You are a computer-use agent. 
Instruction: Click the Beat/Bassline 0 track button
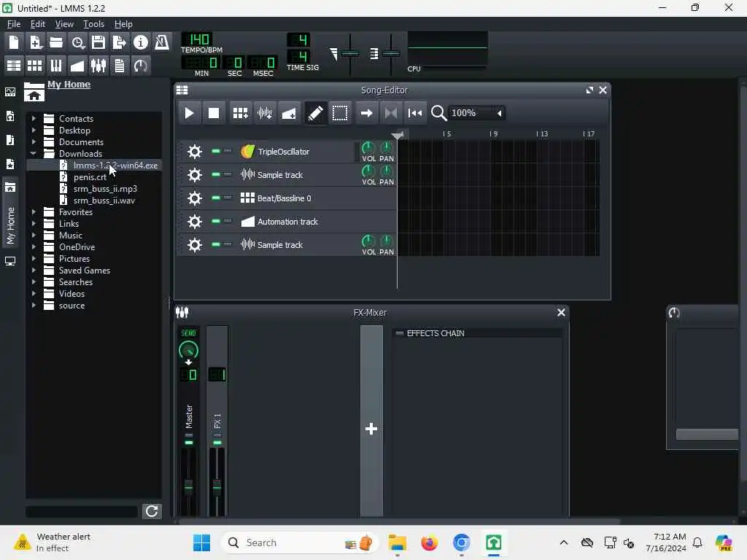[x=317, y=198]
